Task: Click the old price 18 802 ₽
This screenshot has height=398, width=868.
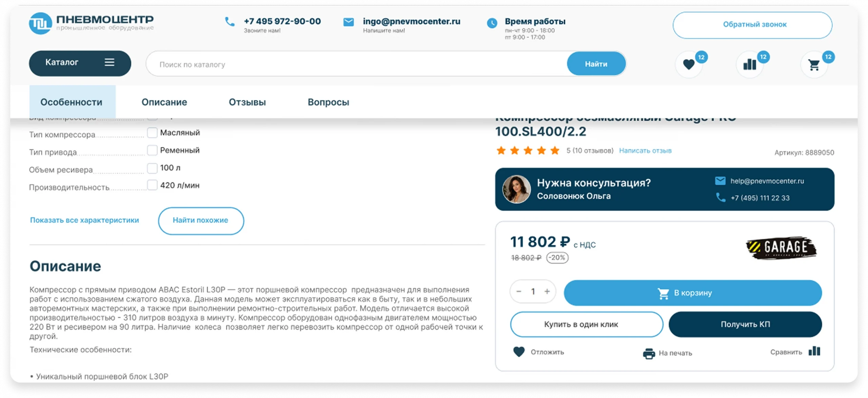Action: tap(526, 258)
